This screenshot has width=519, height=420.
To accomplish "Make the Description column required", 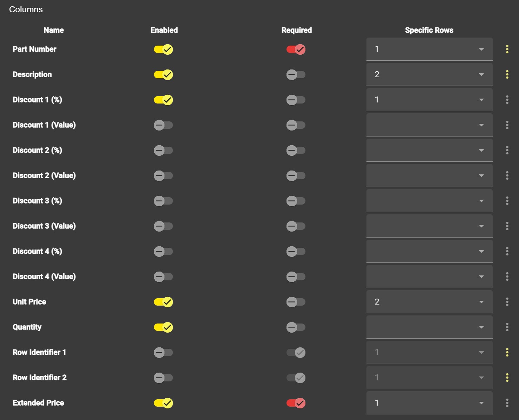I will pyautogui.click(x=296, y=74).
